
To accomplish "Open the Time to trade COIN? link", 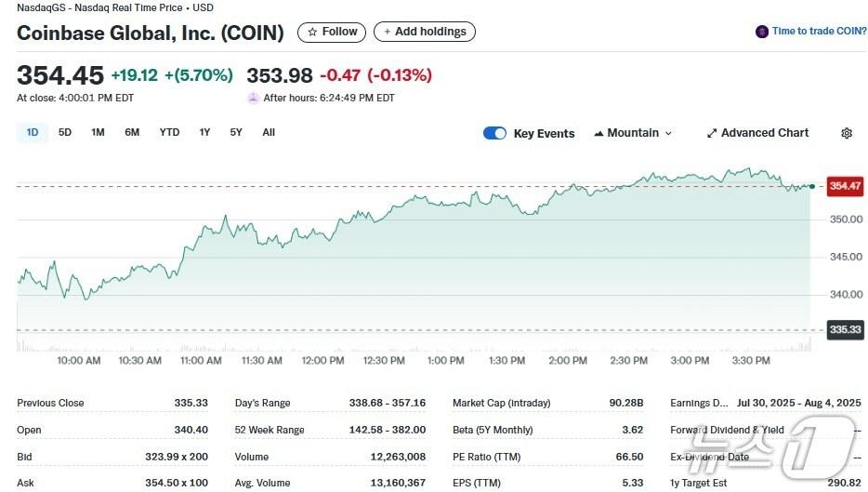I will [x=819, y=32].
